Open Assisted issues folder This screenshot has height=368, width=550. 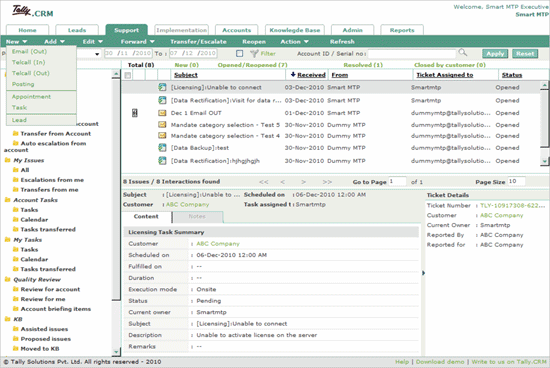tap(40, 329)
